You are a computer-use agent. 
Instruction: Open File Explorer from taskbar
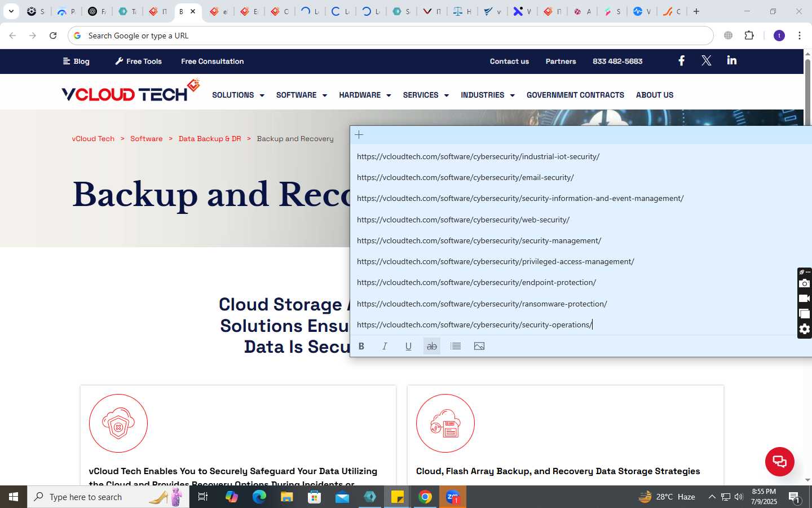click(x=287, y=497)
